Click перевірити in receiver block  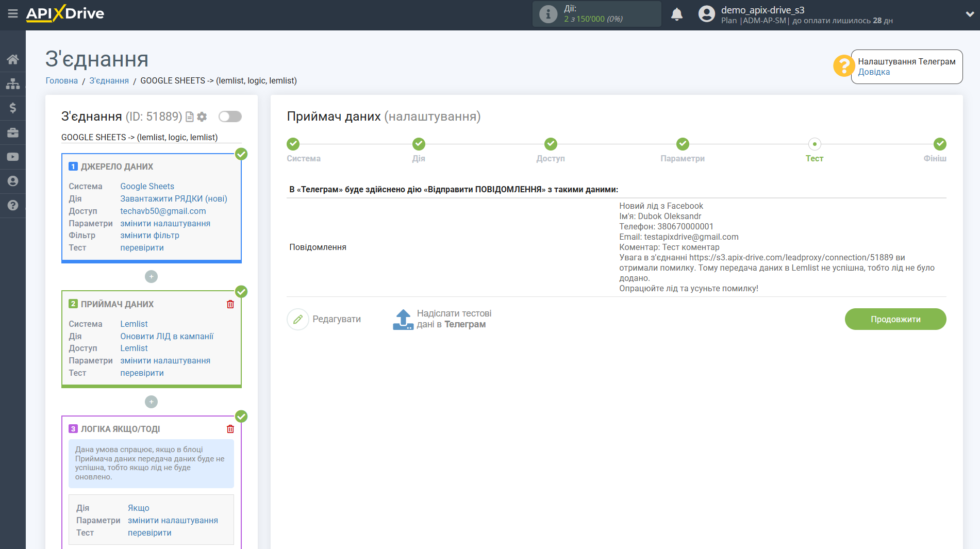[x=142, y=373]
